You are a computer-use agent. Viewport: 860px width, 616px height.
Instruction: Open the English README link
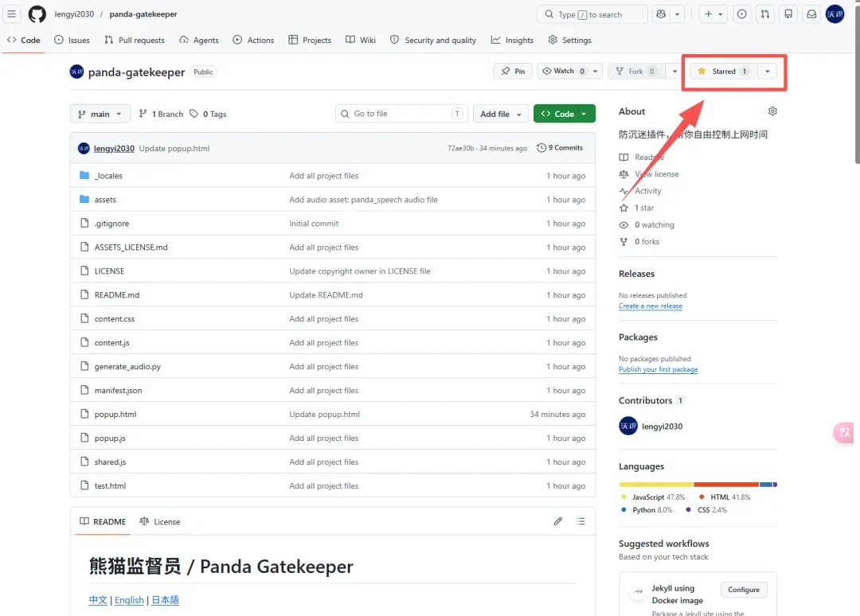point(129,600)
